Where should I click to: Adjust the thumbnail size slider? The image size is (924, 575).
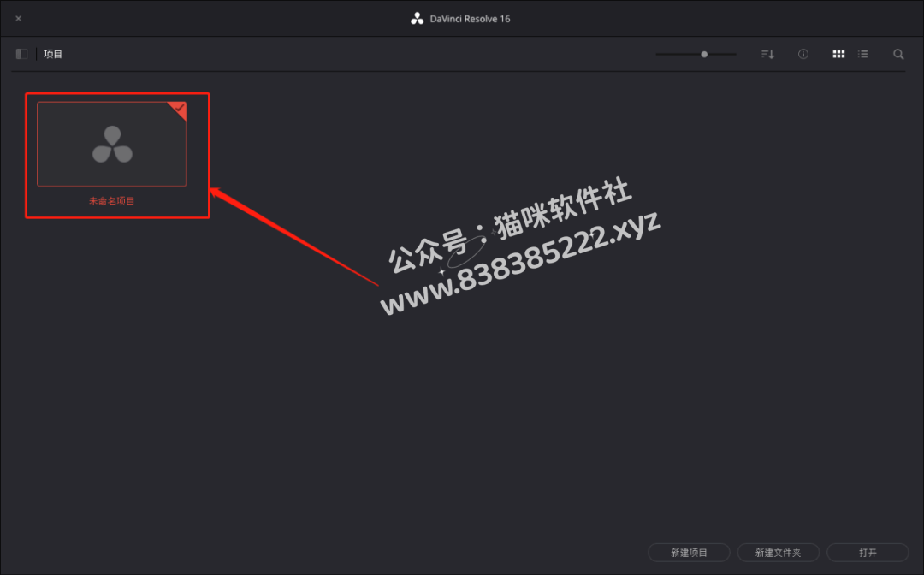[704, 54]
